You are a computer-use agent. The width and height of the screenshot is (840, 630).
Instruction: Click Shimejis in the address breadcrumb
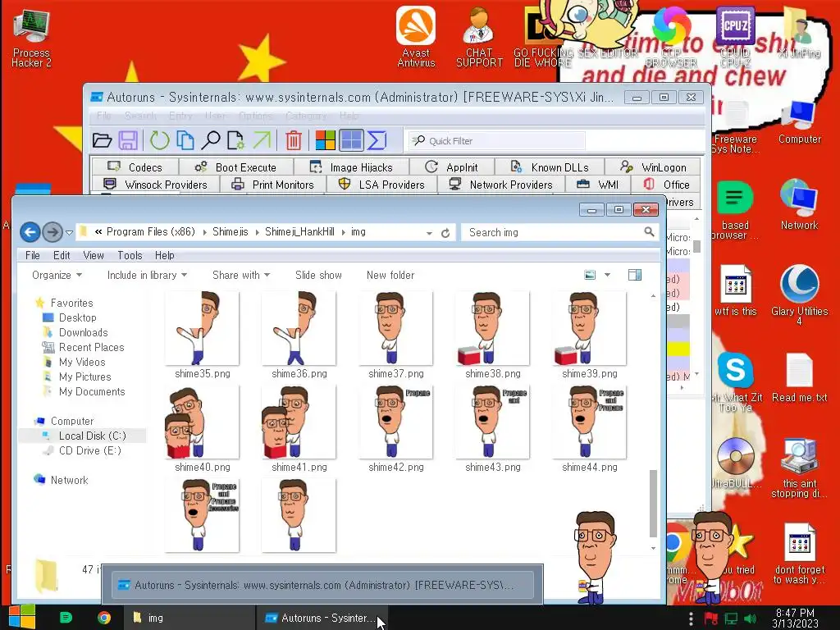pyautogui.click(x=231, y=232)
